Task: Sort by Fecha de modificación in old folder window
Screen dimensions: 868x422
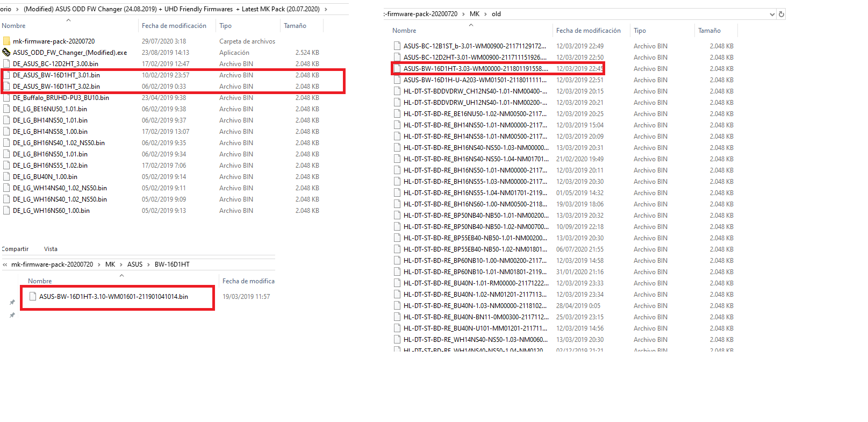Action: tap(589, 31)
